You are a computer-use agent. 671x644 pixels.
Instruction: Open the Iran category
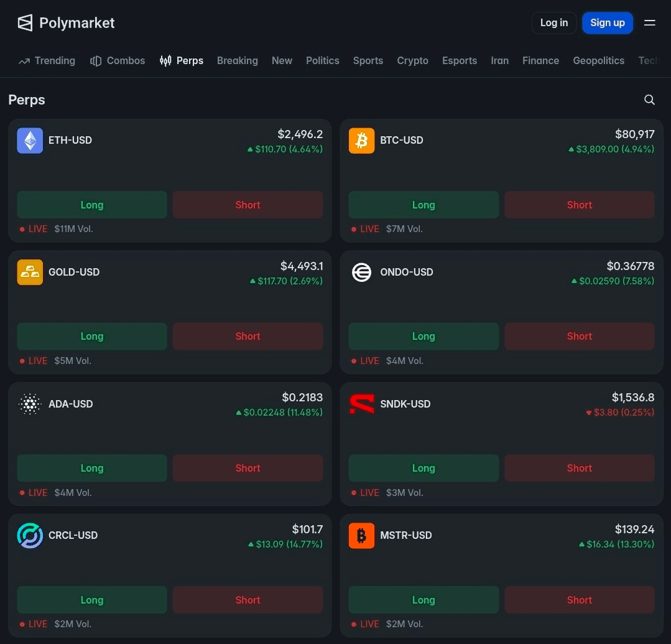point(500,61)
